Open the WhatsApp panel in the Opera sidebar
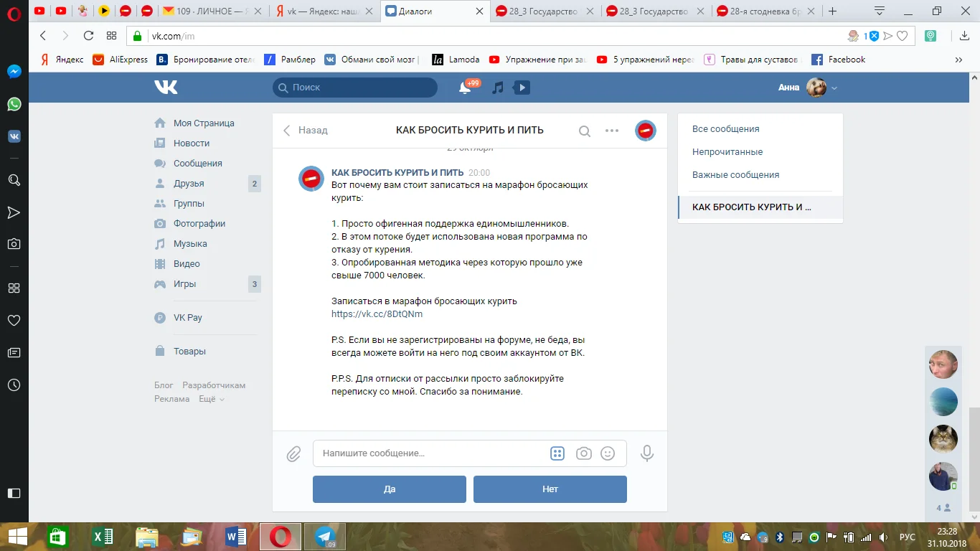 pos(14,104)
